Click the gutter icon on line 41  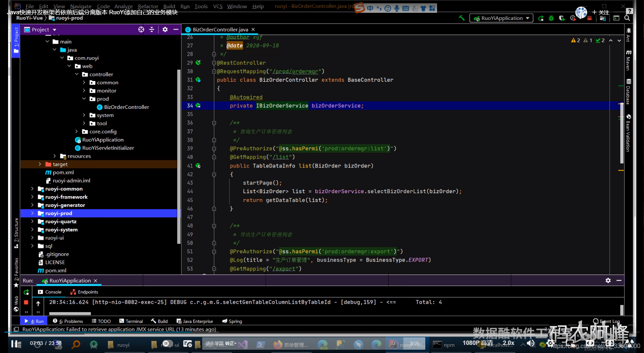click(x=198, y=166)
